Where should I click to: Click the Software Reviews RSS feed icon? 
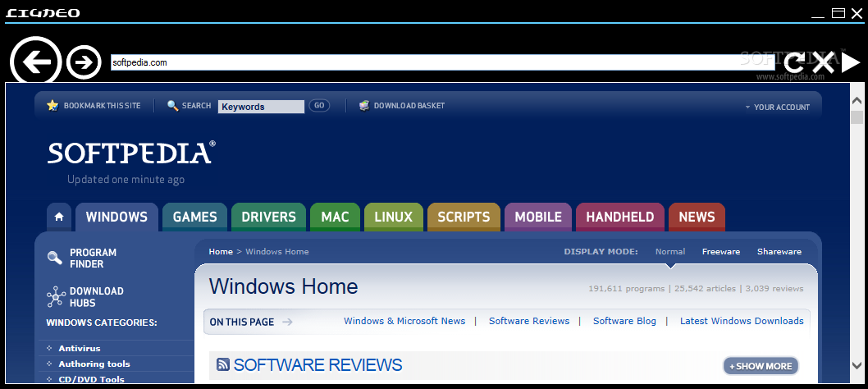(223, 364)
